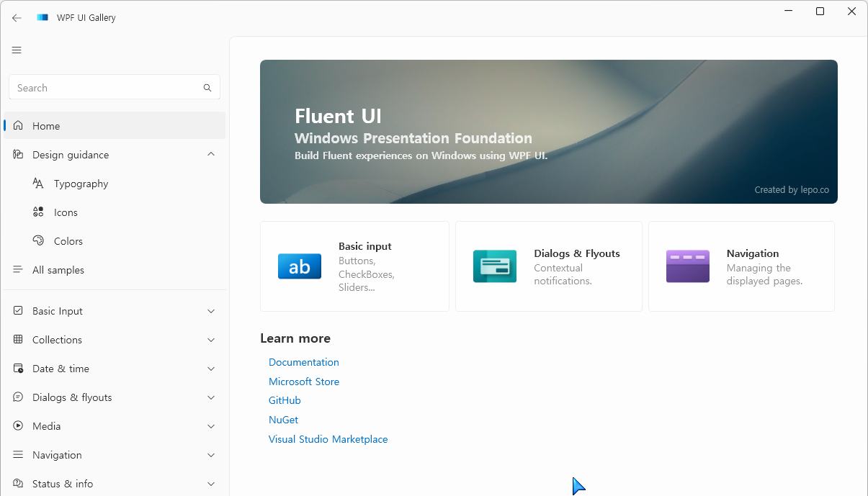This screenshot has width=868, height=496.
Task: Open All samples in sidebar
Action: click(115, 270)
